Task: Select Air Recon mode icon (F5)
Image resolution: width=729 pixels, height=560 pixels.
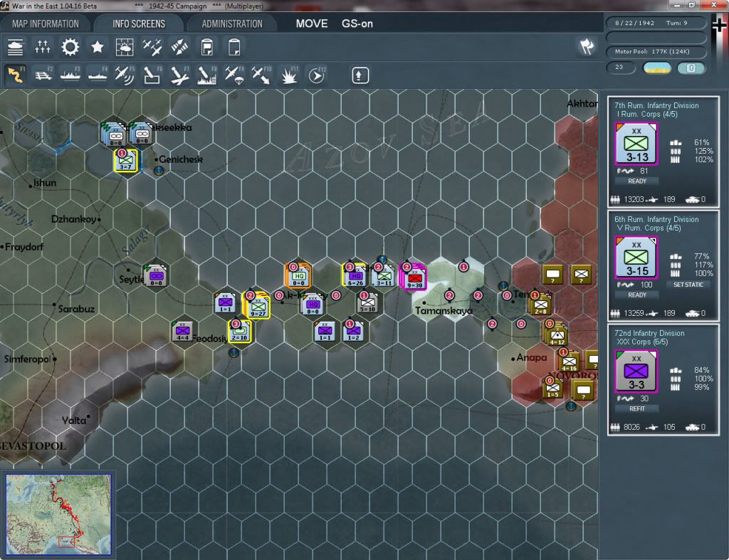Action: click(125, 75)
